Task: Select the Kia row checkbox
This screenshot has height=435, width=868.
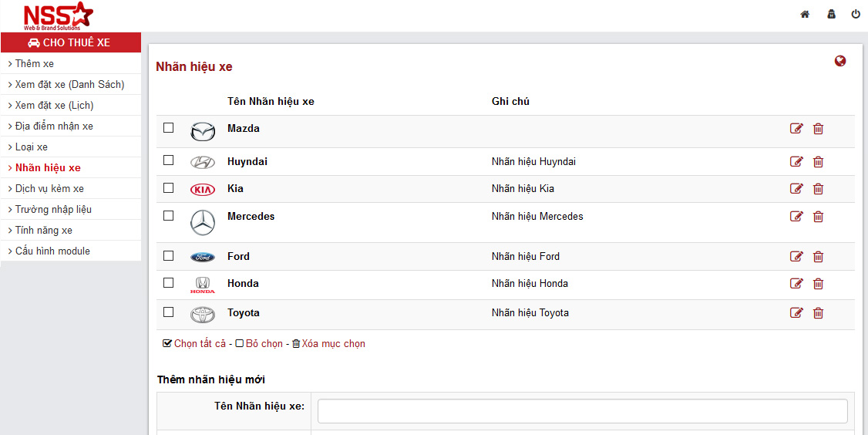Action: click(169, 188)
